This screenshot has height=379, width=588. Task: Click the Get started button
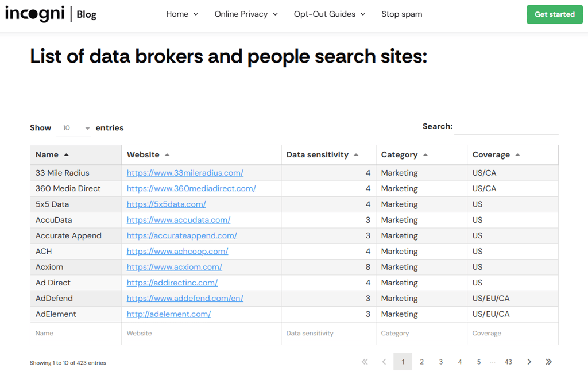coord(554,14)
